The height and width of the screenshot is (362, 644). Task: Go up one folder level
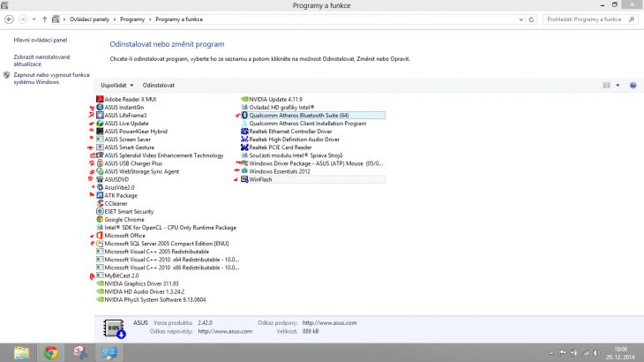(44, 19)
